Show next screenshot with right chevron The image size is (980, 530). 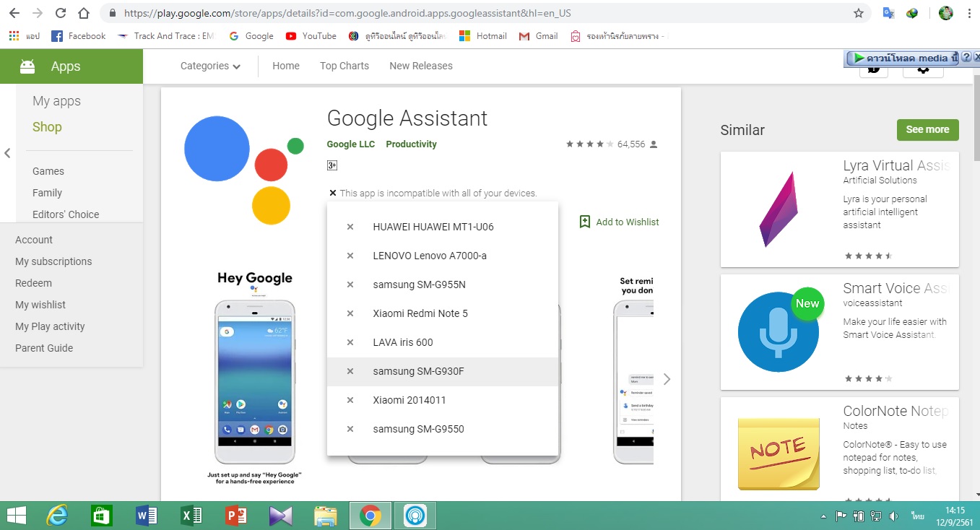[x=667, y=379]
